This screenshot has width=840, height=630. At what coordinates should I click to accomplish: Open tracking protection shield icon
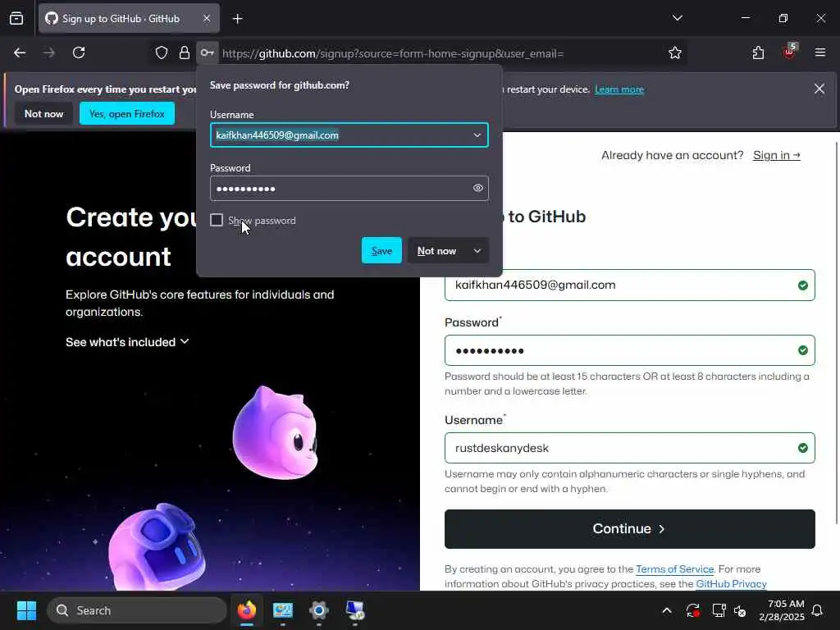tap(162, 53)
